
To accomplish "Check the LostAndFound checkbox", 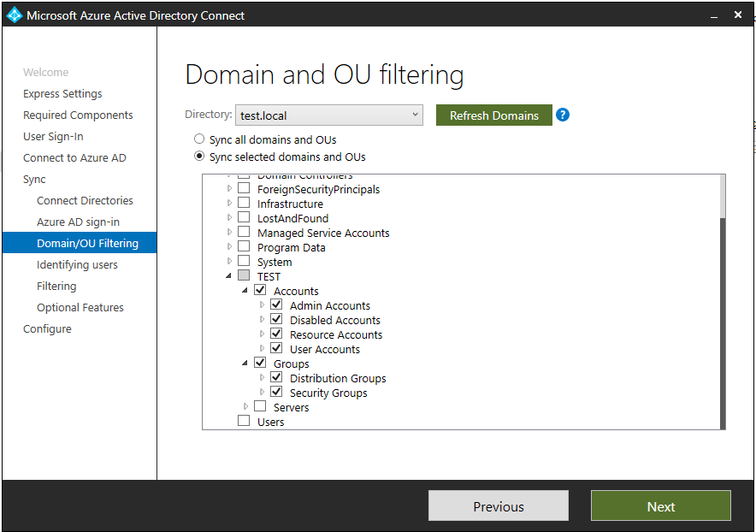I will (x=244, y=217).
